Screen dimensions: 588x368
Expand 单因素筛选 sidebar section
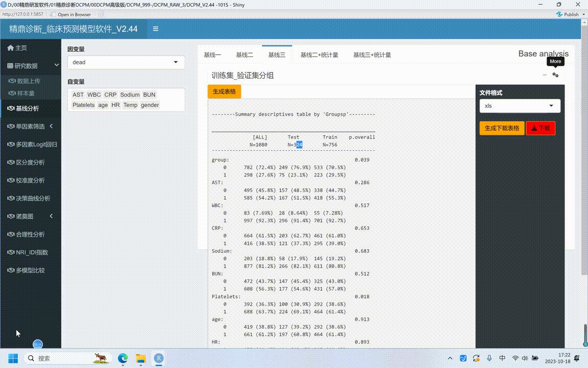(30, 127)
